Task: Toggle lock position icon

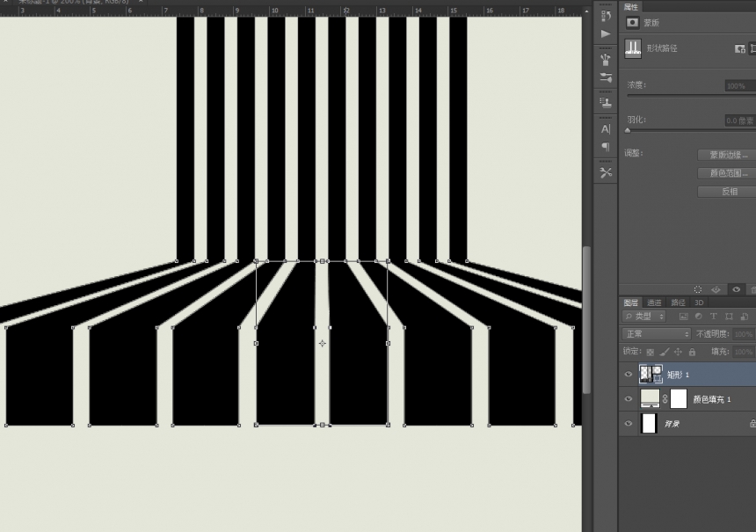Action: coord(678,352)
